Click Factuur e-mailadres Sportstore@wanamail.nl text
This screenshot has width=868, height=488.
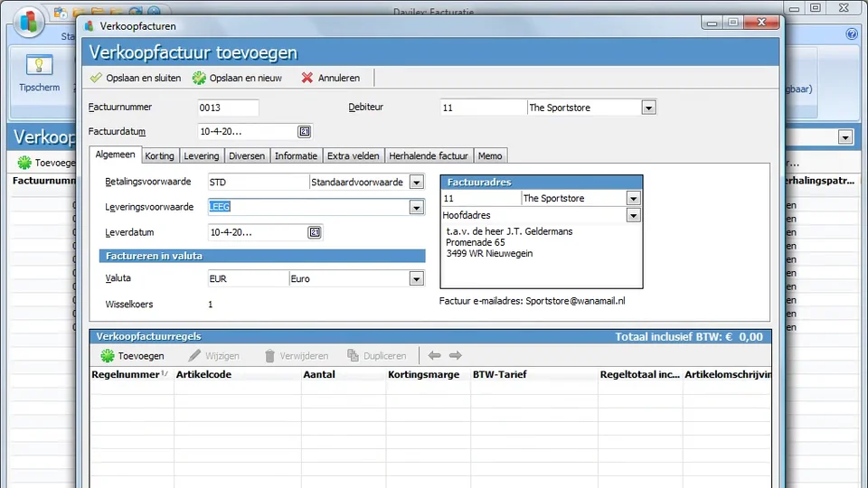coord(532,301)
